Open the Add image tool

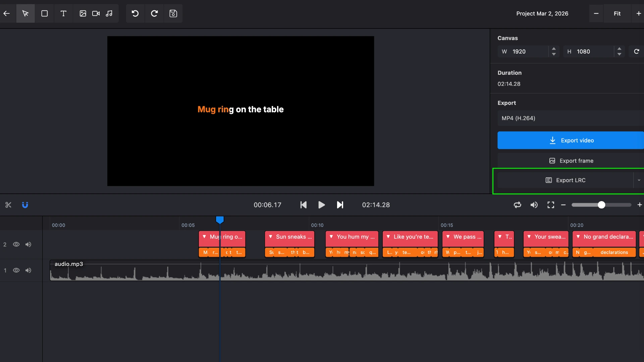point(83,13)
